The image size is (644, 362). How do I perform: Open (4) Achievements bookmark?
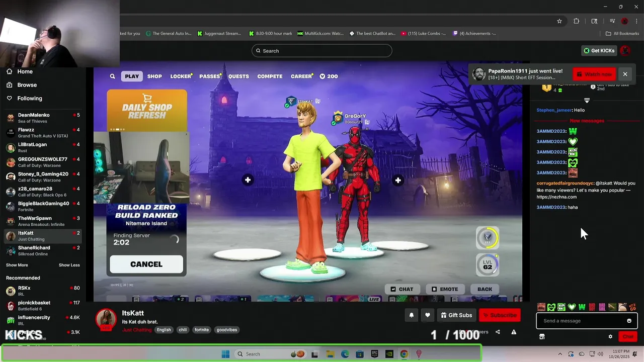(474, 34)
